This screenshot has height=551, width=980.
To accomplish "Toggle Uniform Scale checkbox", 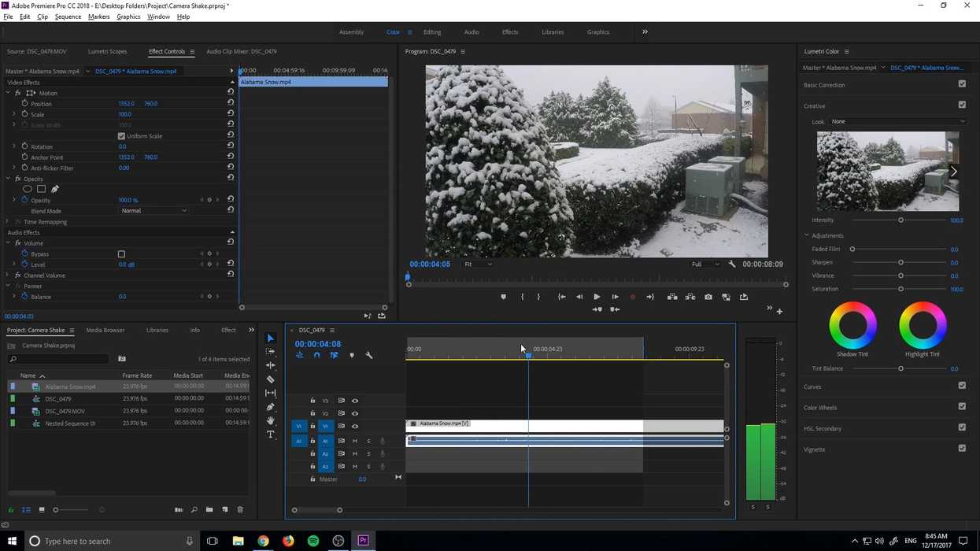I will pyautogui.click(x=121, y=136).
